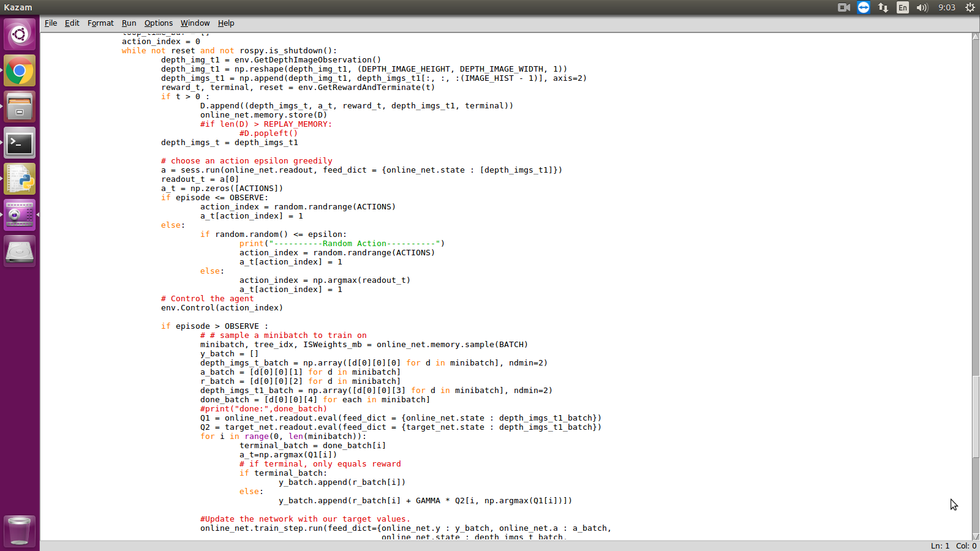Image resolution: width=980 pixels, height=551 pixels.
Task: Launch Google Chrome from the dock
Action: pyautogui.click(x=20, y=70)
